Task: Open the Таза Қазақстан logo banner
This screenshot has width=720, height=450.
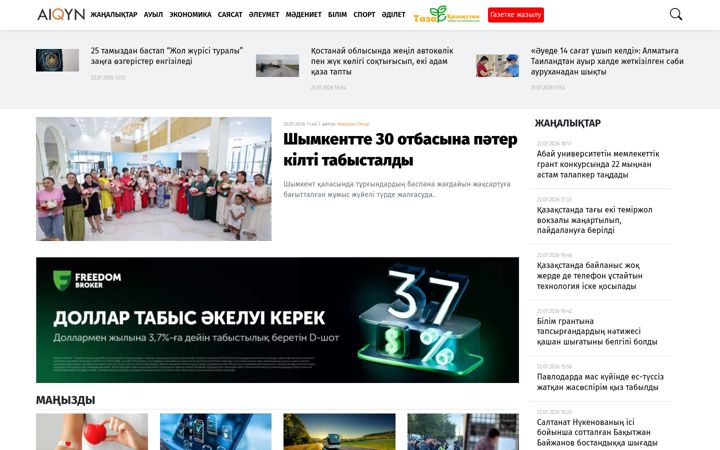Action: (446, 15)
